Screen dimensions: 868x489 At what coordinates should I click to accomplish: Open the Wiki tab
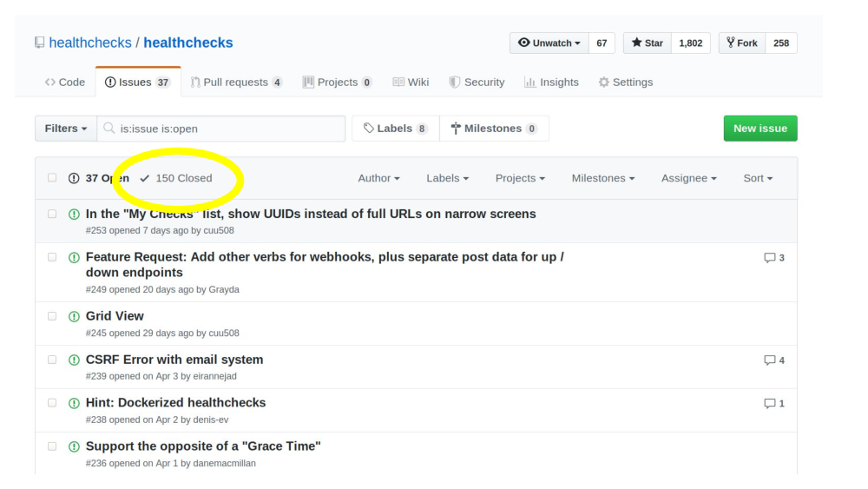coord(411,82)
